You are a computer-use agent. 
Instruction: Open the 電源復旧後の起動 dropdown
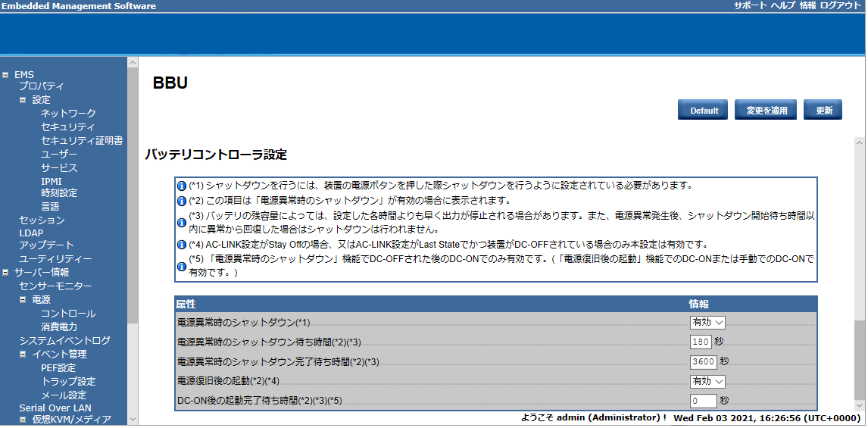pos(707,382)
